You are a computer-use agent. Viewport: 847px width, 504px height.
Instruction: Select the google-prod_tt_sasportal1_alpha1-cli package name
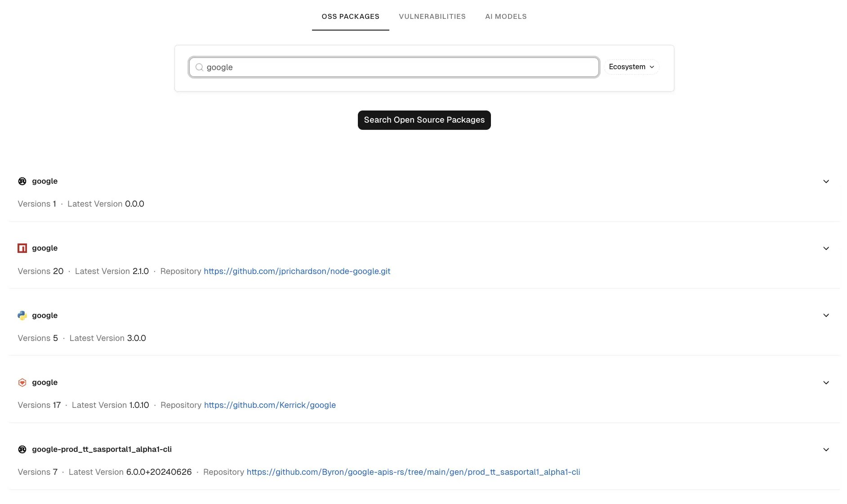pyautogui.click(x=102, y=449)
